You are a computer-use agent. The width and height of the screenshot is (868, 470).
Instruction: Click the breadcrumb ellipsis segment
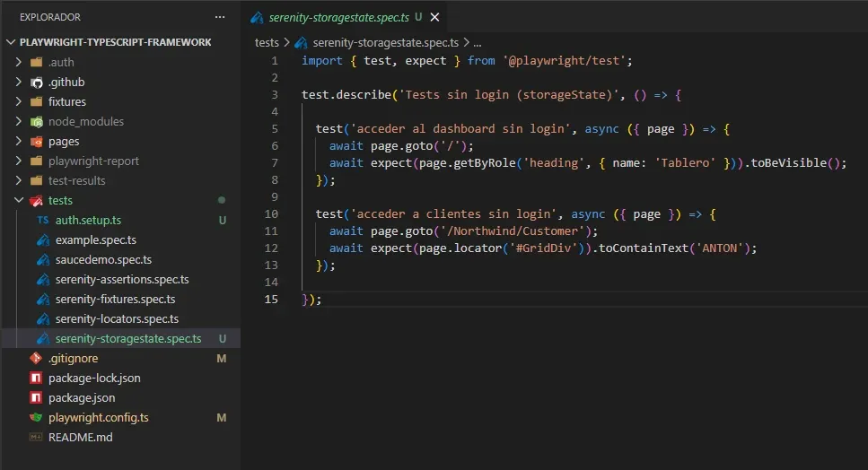[x=478, y=43]
